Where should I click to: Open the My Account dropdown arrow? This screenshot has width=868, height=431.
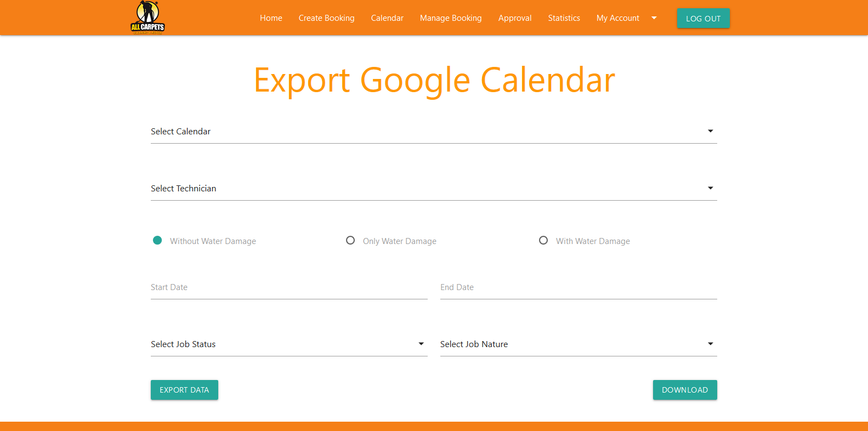[x=654, y=18]
